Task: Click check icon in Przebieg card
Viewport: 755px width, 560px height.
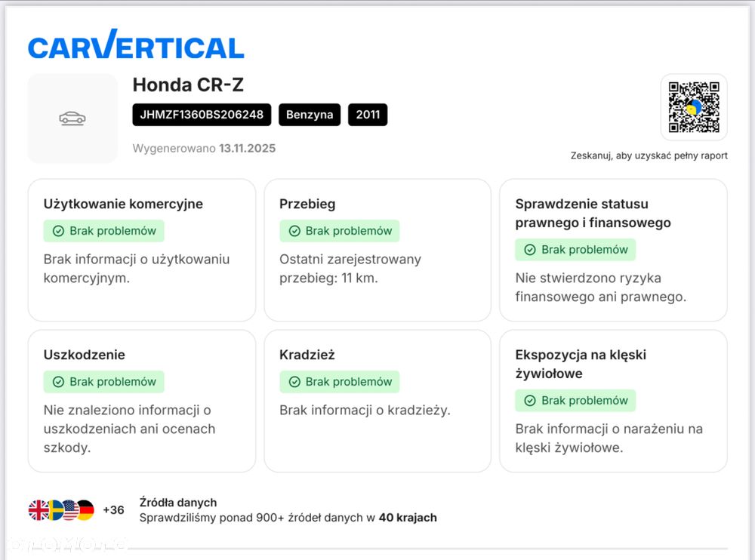Action: tap(294, 231)
